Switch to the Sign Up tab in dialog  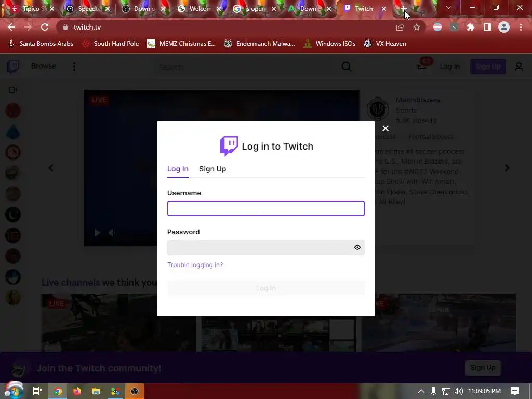pyautogui.click(x=212, y=169)
